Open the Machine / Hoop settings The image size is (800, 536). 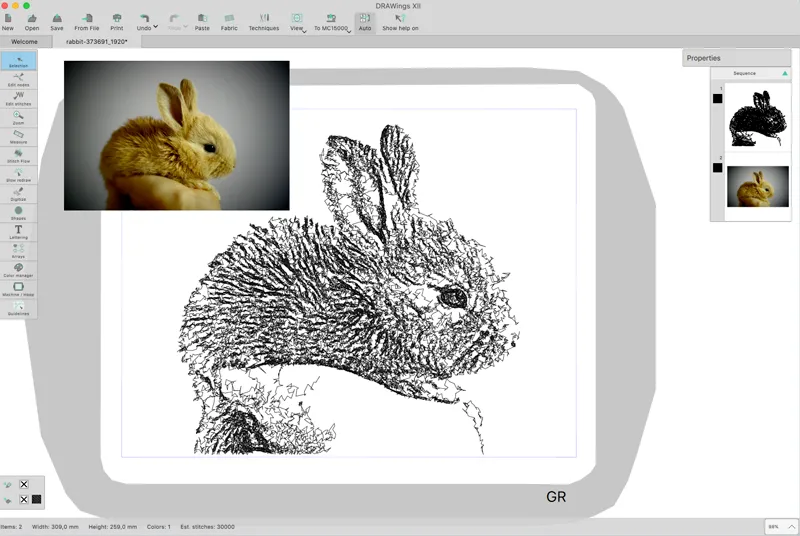pos(18,289)
